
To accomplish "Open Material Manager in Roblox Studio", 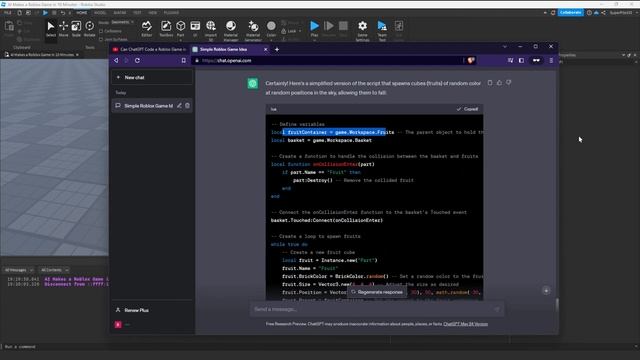I will pyautogui.click(x=231, y=30).
